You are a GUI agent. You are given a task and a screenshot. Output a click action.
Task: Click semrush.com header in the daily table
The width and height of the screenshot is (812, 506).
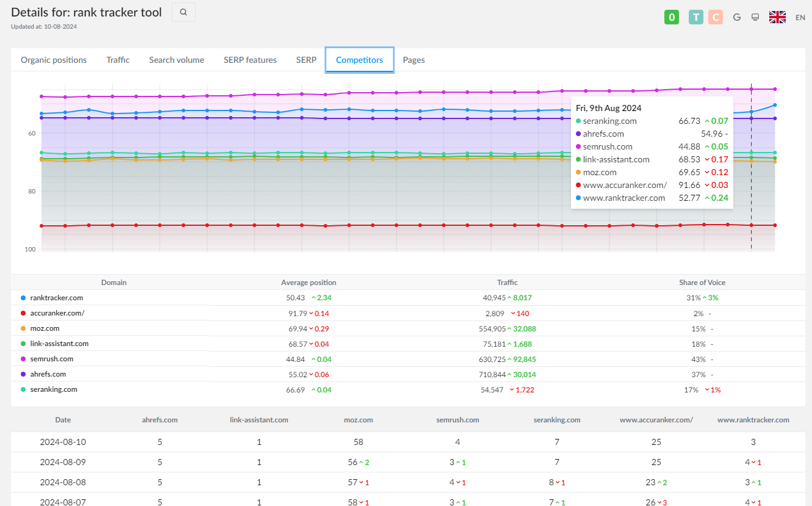coord(458,420)
